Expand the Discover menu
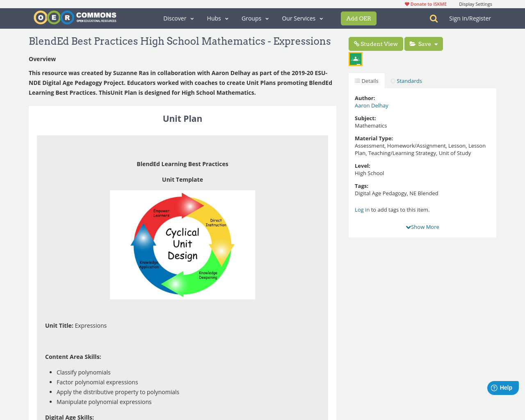 click(177, 18)
